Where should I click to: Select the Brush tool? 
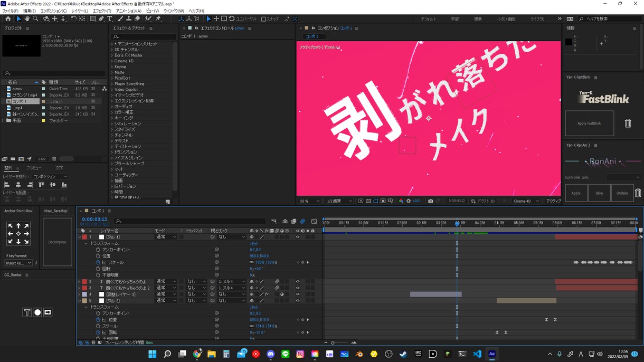pyautogui.click(x=120, y=19)
